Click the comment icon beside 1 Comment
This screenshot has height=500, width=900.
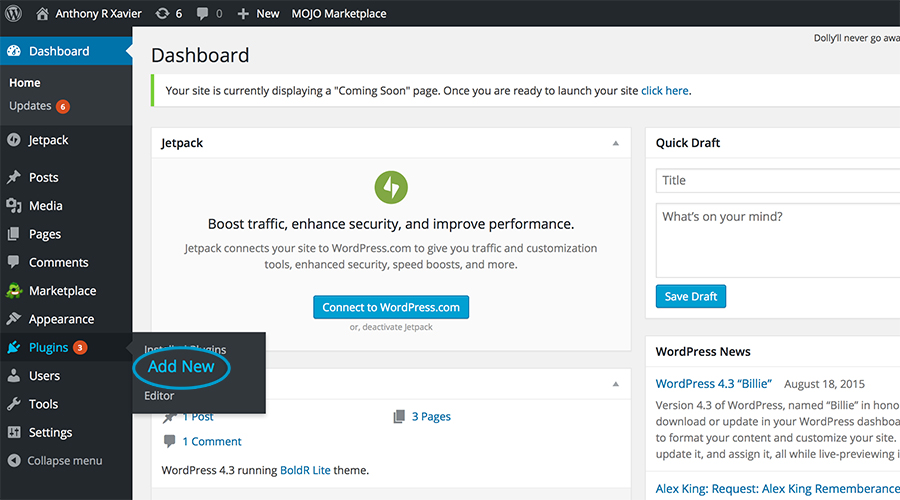tap(169, 441)
